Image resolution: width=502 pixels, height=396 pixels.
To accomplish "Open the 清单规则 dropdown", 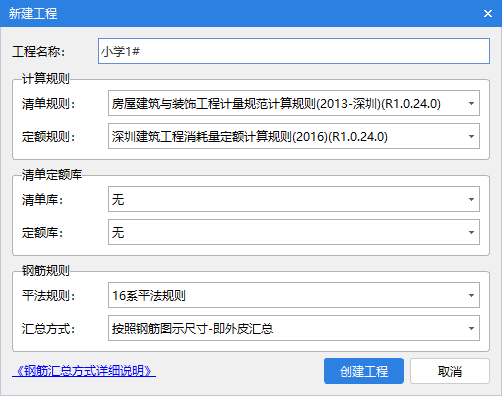I will click(x=294, y=103).
